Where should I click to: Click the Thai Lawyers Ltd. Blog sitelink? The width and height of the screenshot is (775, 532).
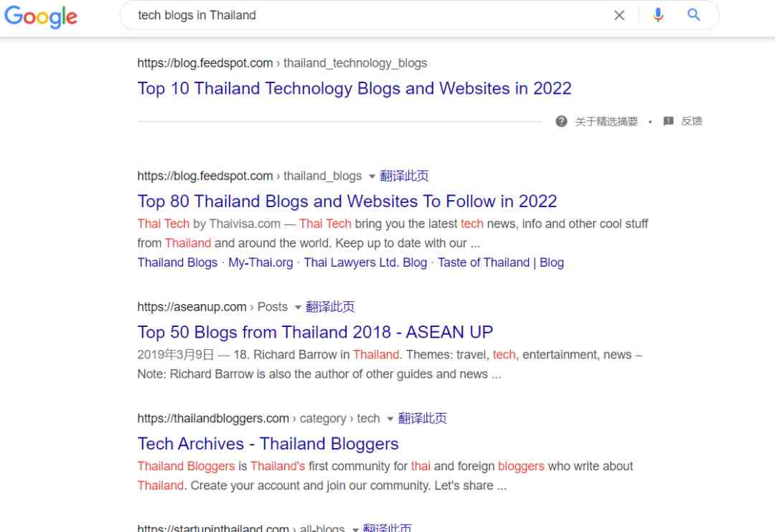coord(365,263)
